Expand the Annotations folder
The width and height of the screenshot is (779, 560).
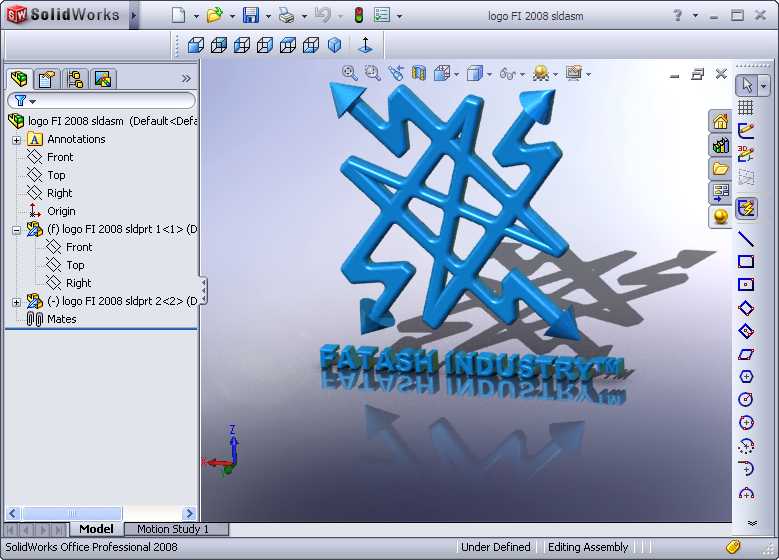pyautogui.click(x=16, y=140)
